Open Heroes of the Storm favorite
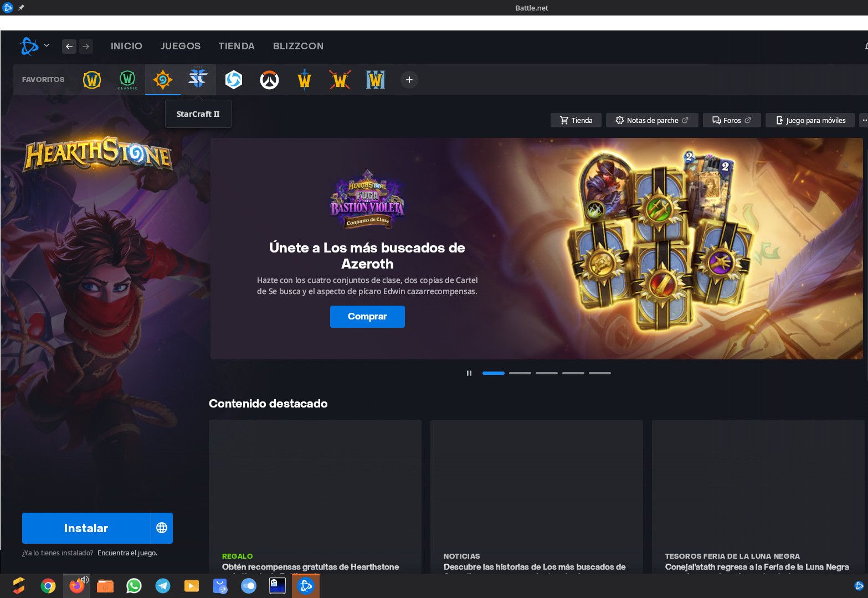The height and width of the screenshot is (598, 868). click(x=234, y=80)
